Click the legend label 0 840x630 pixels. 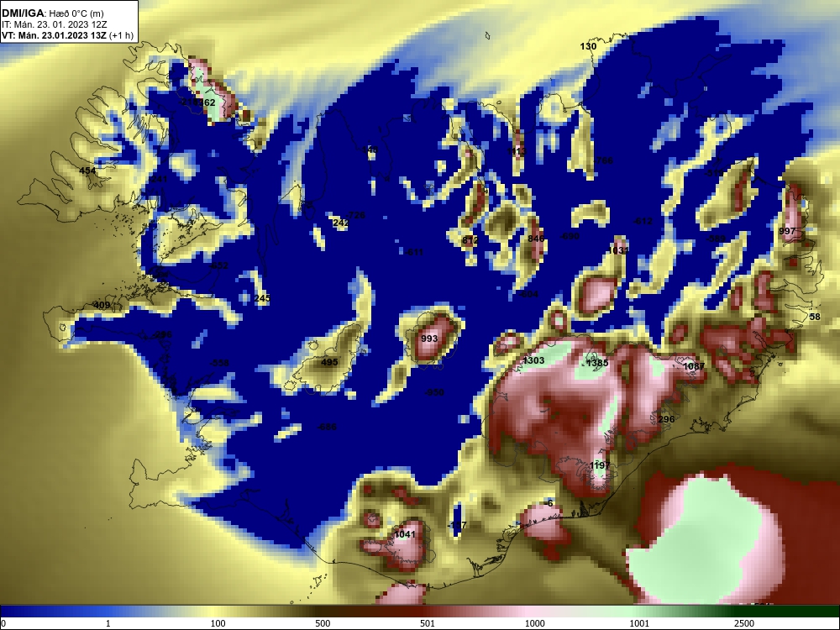click(3, 623)
